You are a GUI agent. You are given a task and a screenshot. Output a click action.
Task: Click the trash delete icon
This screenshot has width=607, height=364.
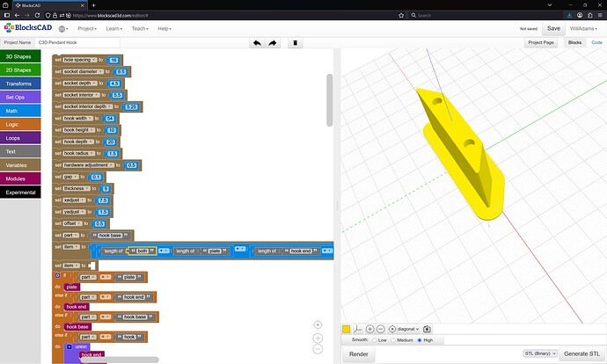click(x=296, y=42)
